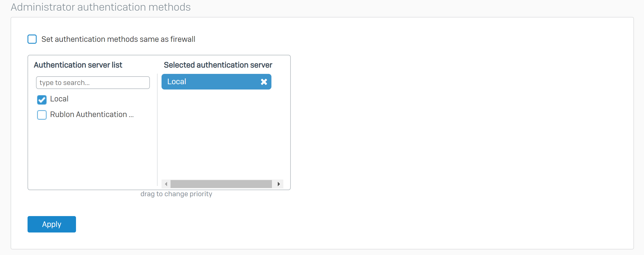Click the drag to change priority hint

coord(176,194)
